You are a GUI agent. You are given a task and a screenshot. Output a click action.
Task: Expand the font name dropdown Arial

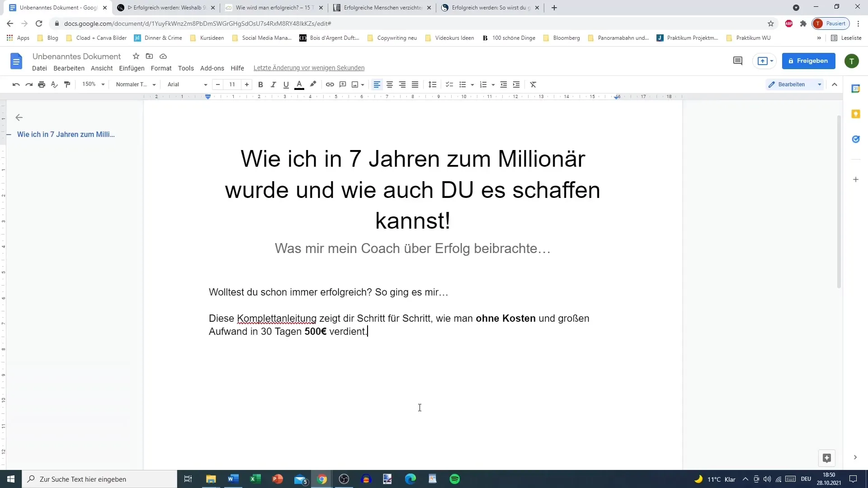click(206, 84)
